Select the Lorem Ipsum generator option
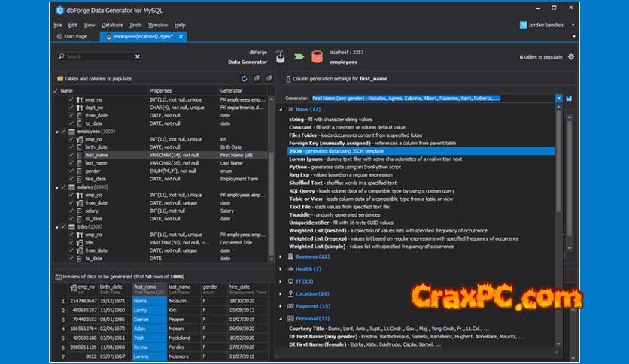The image size is (629, 364). tap(305, 159)
